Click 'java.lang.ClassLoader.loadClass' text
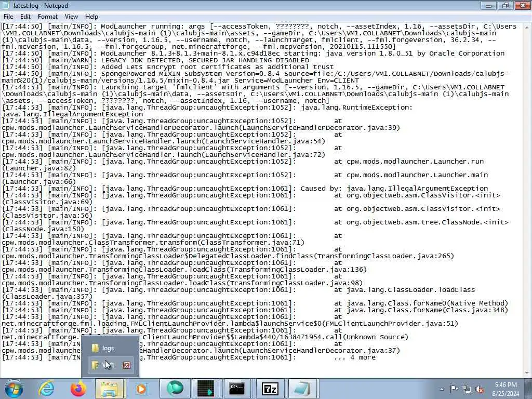The width and height of the screenshot is (532, 399). tap(410, 289)
